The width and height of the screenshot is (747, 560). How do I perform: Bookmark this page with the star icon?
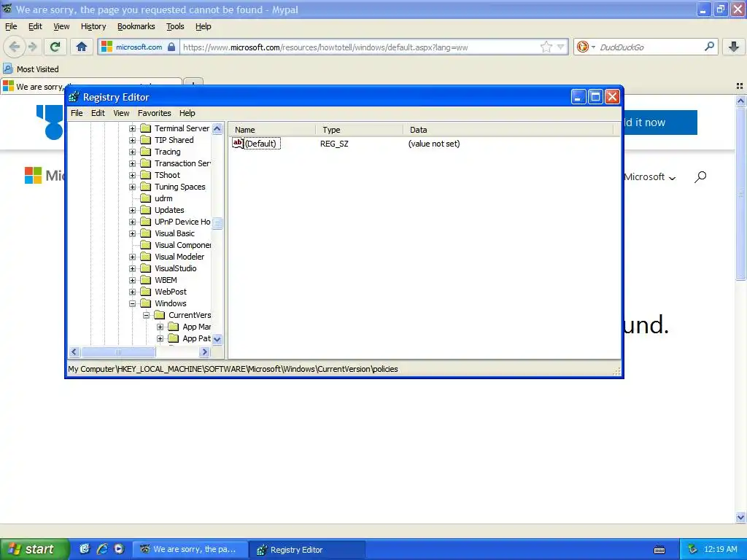[x=546, y=47]
